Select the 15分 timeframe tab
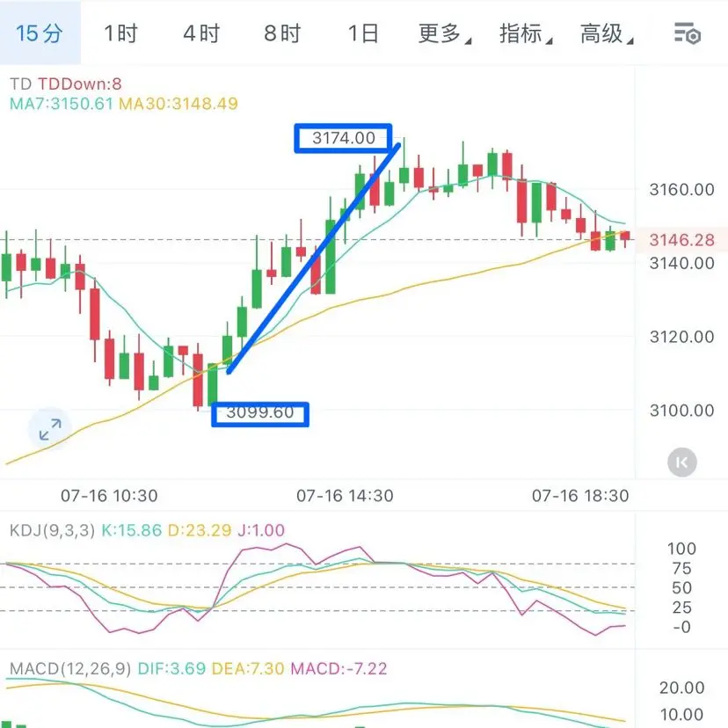Image resolution: width=728 pixels, height=728 pixels. click(40, 33)
